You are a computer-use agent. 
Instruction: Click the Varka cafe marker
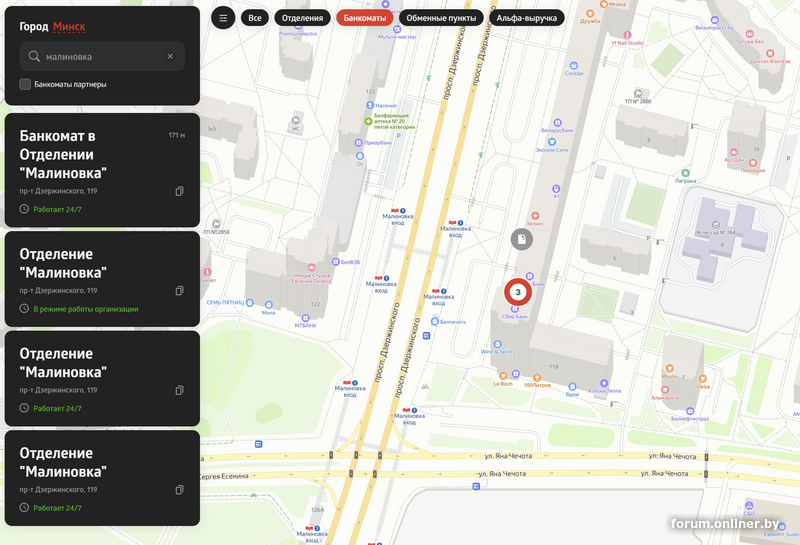click(703, 379)
